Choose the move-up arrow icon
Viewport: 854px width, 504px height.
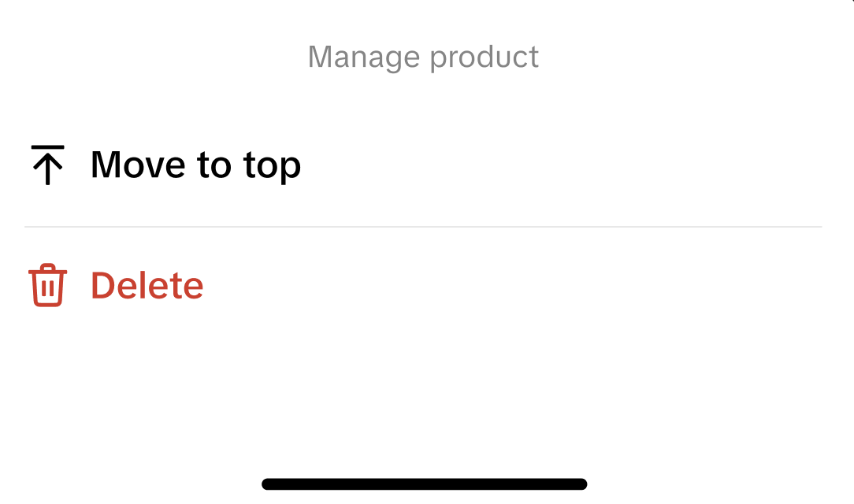(47, 165)
